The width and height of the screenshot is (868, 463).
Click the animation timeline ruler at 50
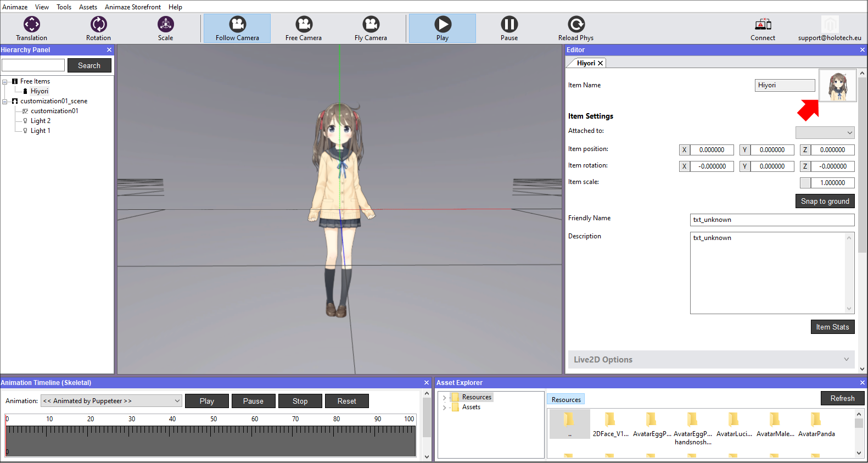point(214,420)
